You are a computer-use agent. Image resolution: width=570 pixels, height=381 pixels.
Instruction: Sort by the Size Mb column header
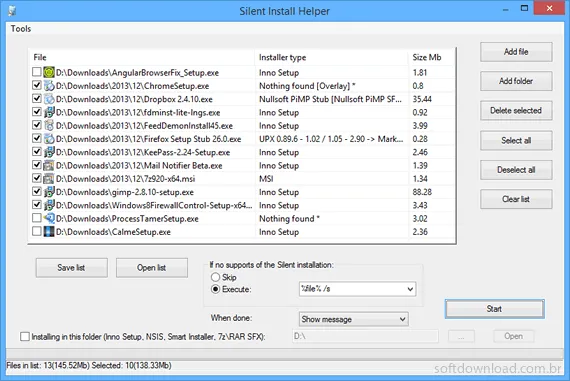pyautogui.click(x=431, y=57)
